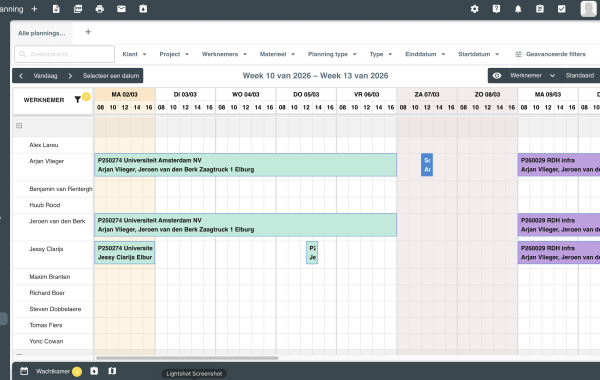The width and height of the screenshot is (600, 380).
Task: Open Arjan Vlieger's P250274 Universiteit Amsterdam block
Action: 245,165
